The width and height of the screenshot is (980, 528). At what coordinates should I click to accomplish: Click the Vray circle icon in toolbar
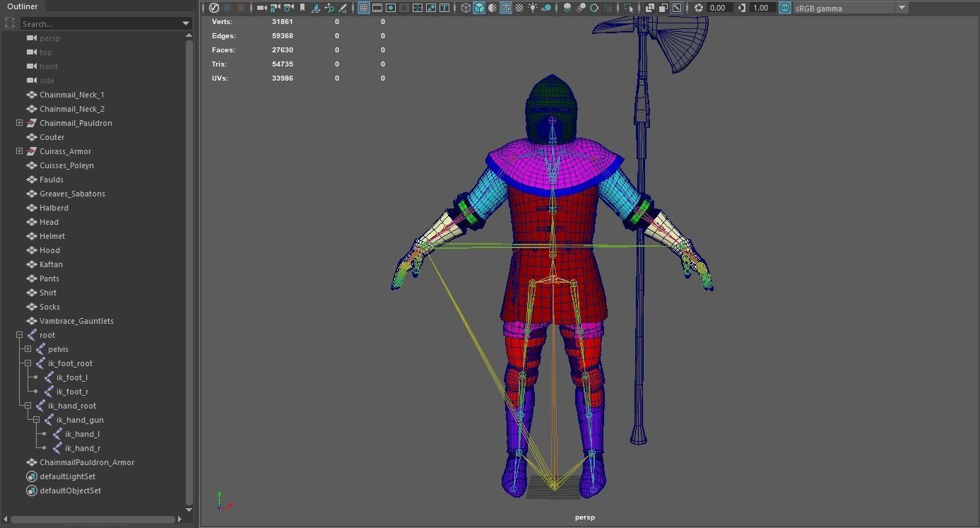coord(214,8)
